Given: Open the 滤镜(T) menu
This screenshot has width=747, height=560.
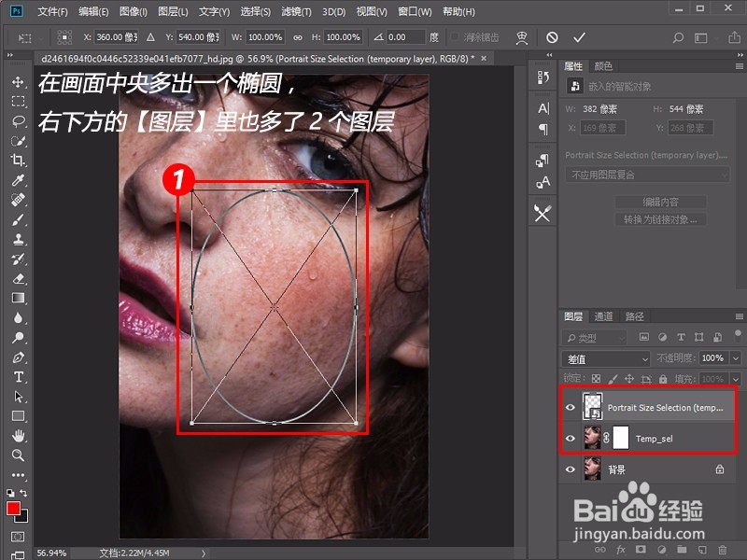Looking at the screenshot, I should point(296,11).
